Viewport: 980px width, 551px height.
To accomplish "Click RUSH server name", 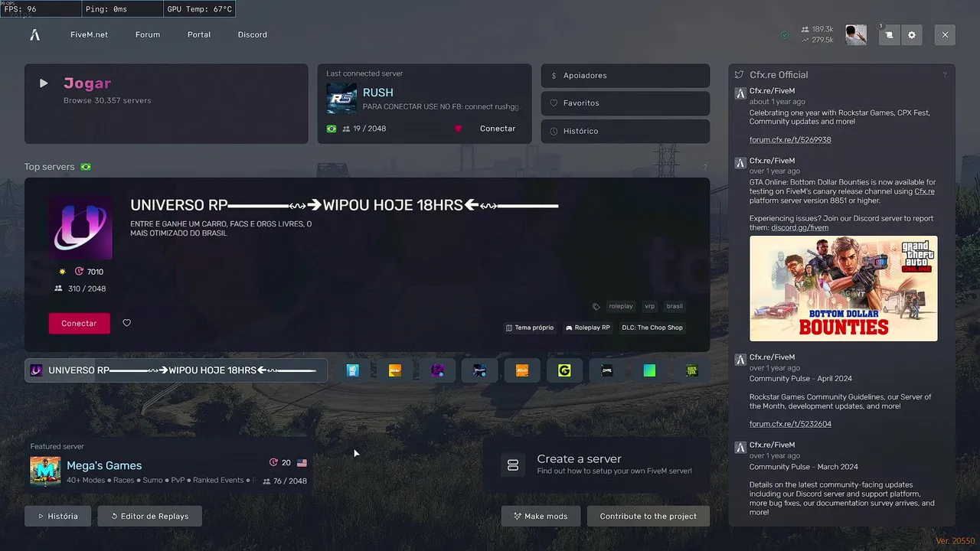I will tap(378, 93).
